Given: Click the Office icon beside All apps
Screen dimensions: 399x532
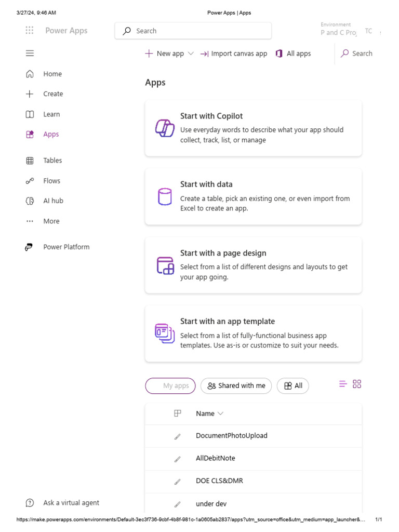Looking at the screenshot, I should [279, 54].
